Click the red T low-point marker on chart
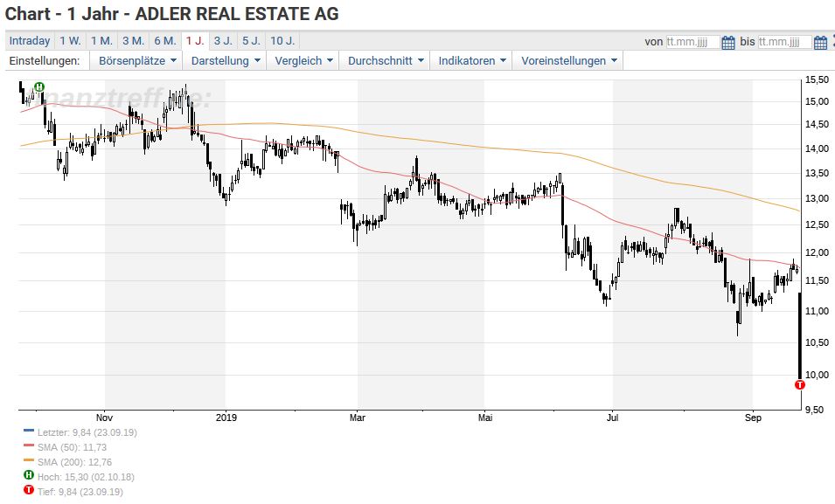 coord(799,385)
